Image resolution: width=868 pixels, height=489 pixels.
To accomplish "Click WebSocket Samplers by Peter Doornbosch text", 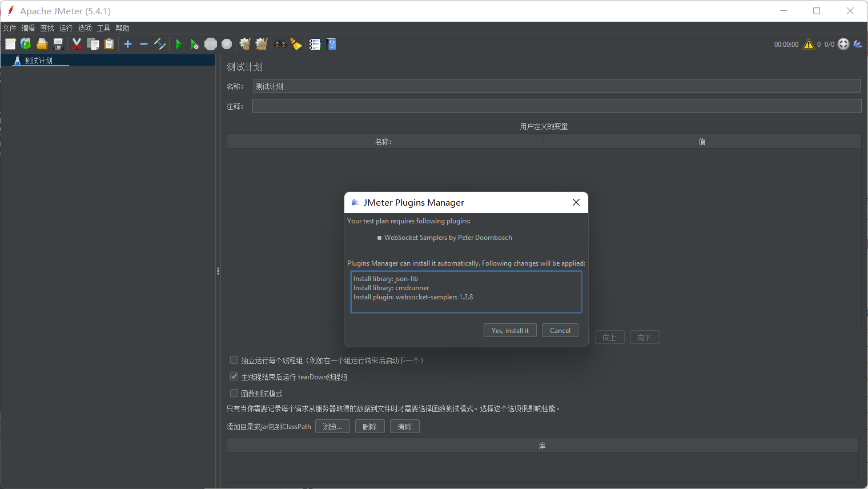I will pyautogui.click(x=448, y=238).
